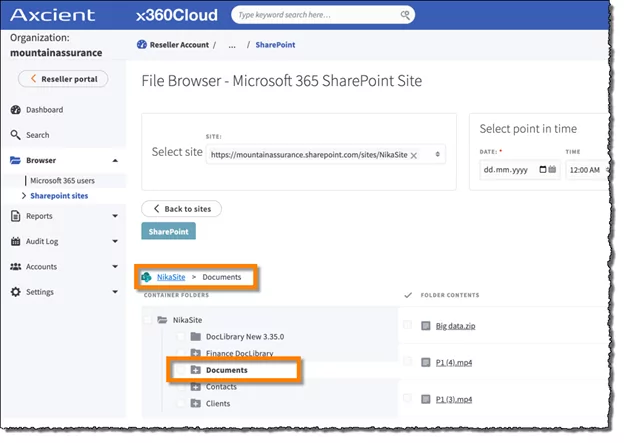The image size is (624, 443).
Task: Open the site selection dropdown arrows
Action: pyautogui.click(x=438, y=154)
